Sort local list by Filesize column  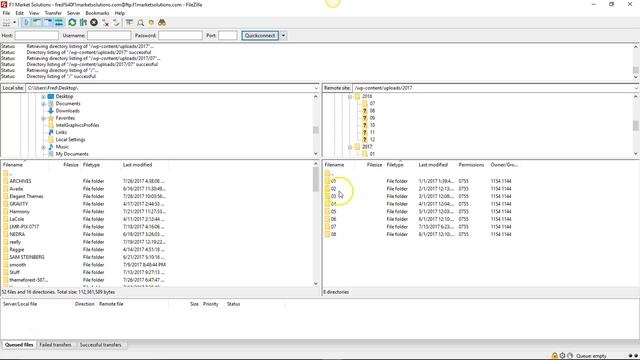click(70, 165)
